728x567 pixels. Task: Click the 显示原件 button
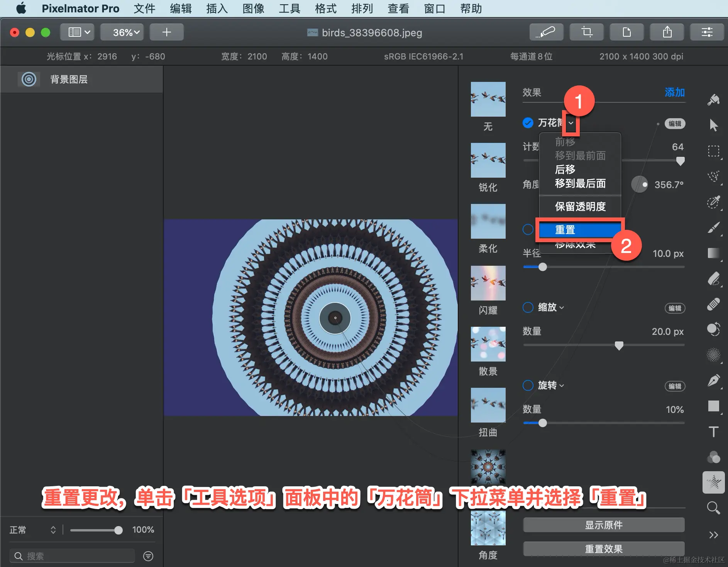(x=604, y=525)
